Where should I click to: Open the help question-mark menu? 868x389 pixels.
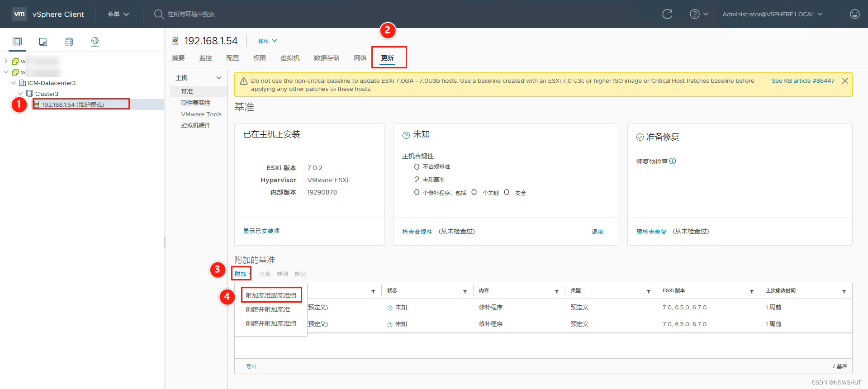pyautogui.click(x=699, y=14)
